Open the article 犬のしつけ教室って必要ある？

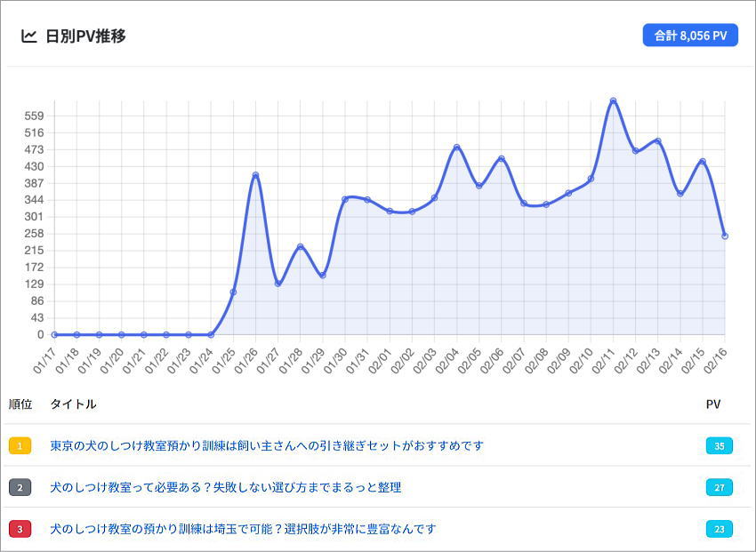[x=226, y=487]
